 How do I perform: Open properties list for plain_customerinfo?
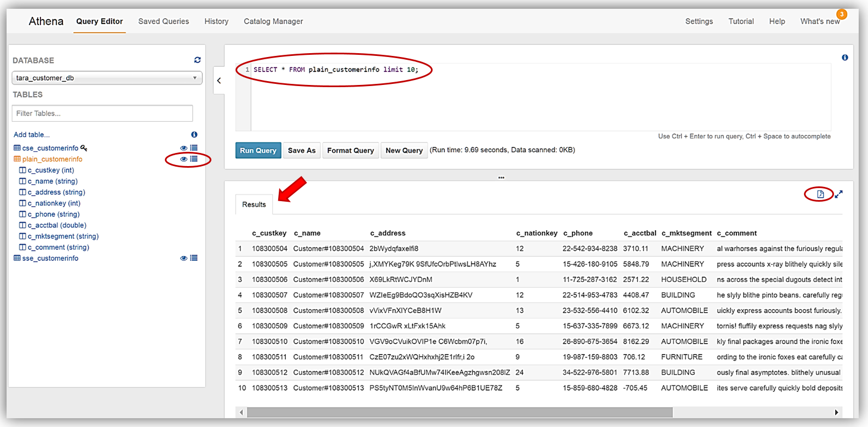point(194,159)
